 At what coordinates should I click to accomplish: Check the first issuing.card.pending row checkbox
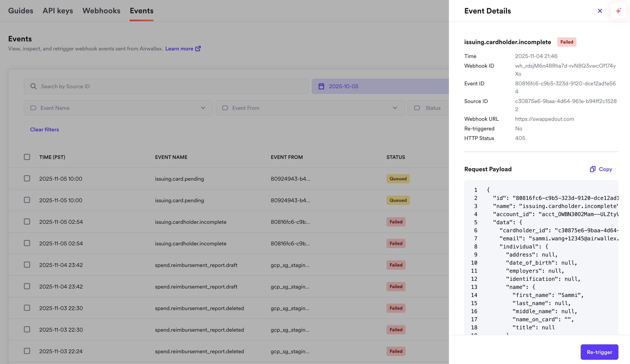click(27, 178)
